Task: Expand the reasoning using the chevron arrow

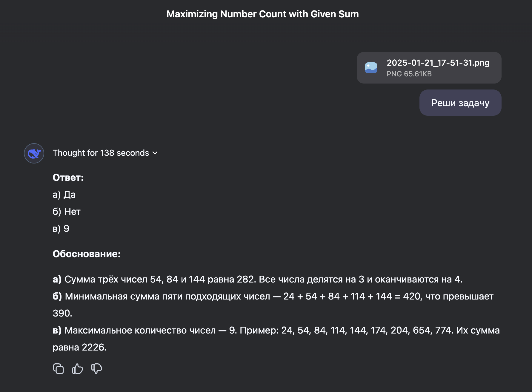Action: click(155, 153)
